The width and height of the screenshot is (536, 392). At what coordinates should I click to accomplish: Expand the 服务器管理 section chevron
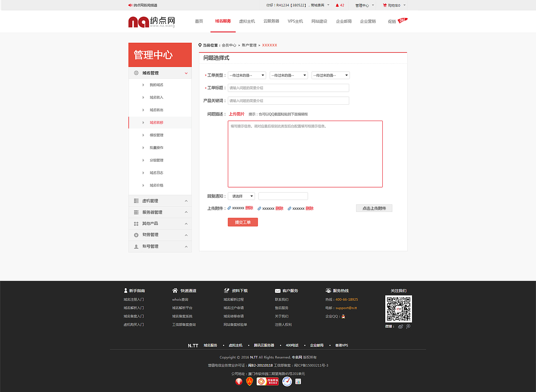(x=186, y=212)
